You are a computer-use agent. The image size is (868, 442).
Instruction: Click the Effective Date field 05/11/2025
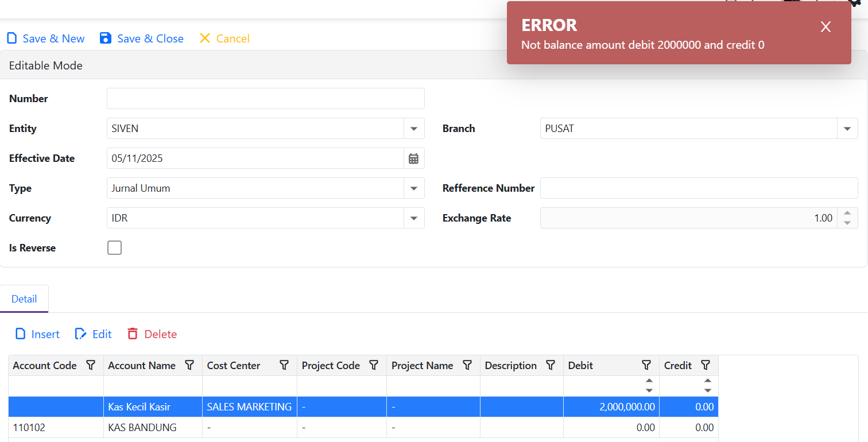255,158
